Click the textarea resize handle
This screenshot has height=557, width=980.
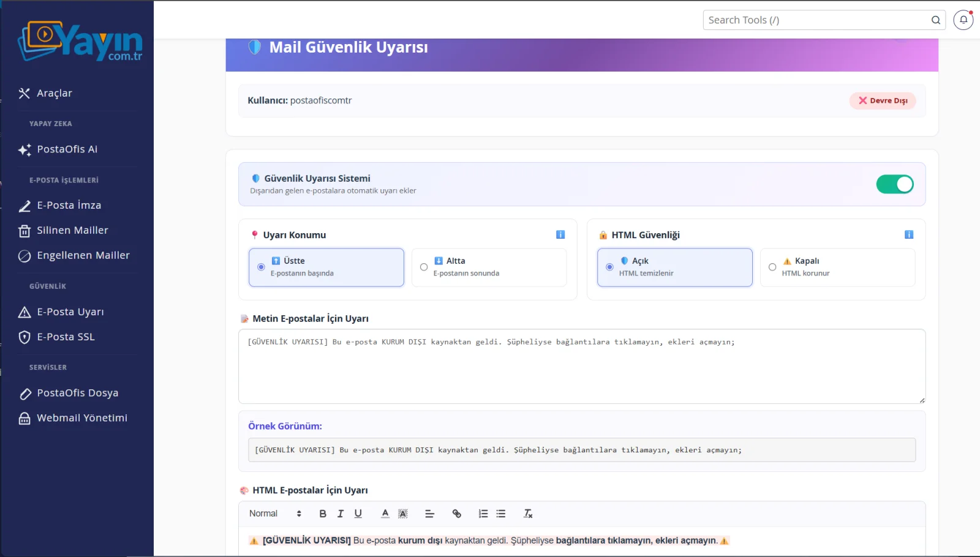click(x=922, y=400)
